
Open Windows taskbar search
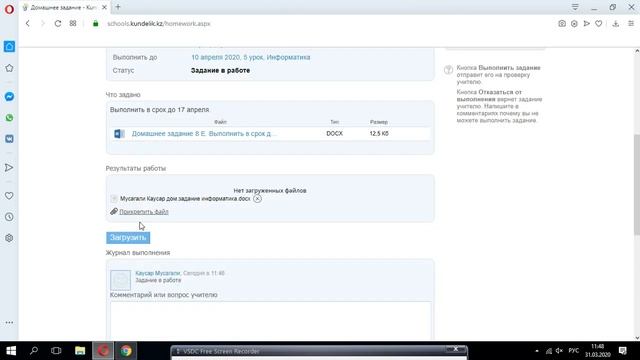point(34,351)
